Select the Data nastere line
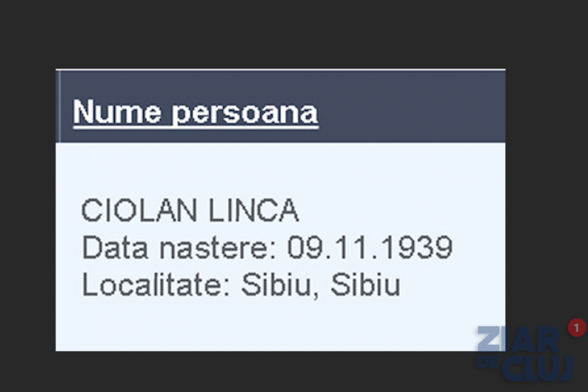 tap(267, 248)
